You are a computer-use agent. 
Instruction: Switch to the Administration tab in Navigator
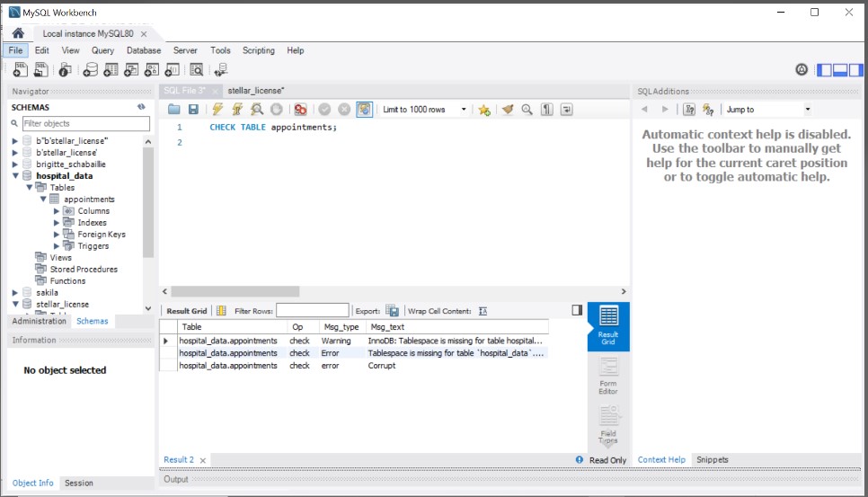pos(39,321)
